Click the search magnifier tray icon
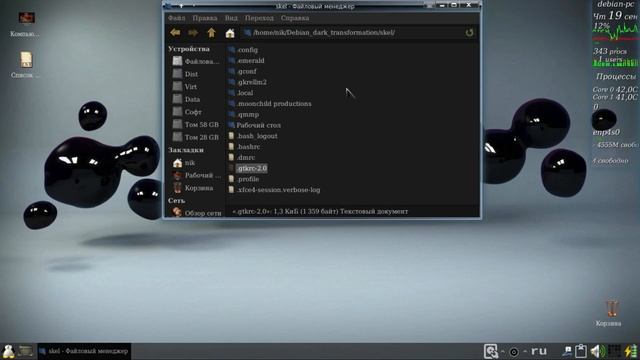 (x=491, y=351)
